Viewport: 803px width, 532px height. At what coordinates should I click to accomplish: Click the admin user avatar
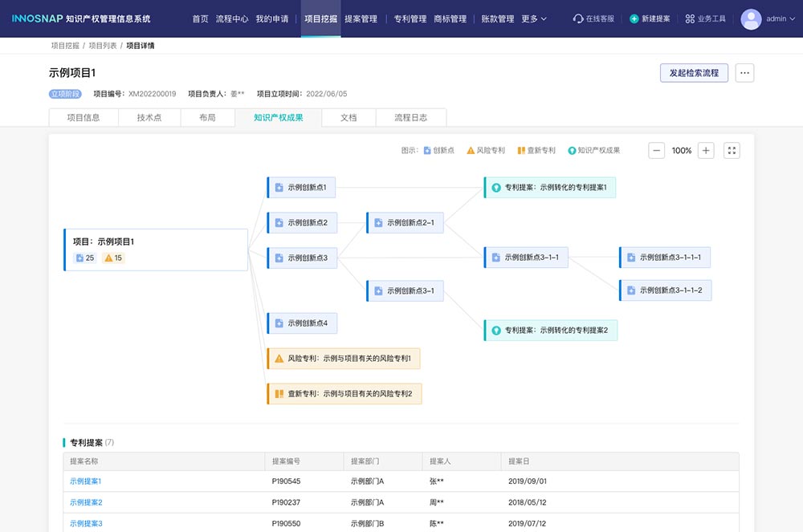(x=751, y=18)
